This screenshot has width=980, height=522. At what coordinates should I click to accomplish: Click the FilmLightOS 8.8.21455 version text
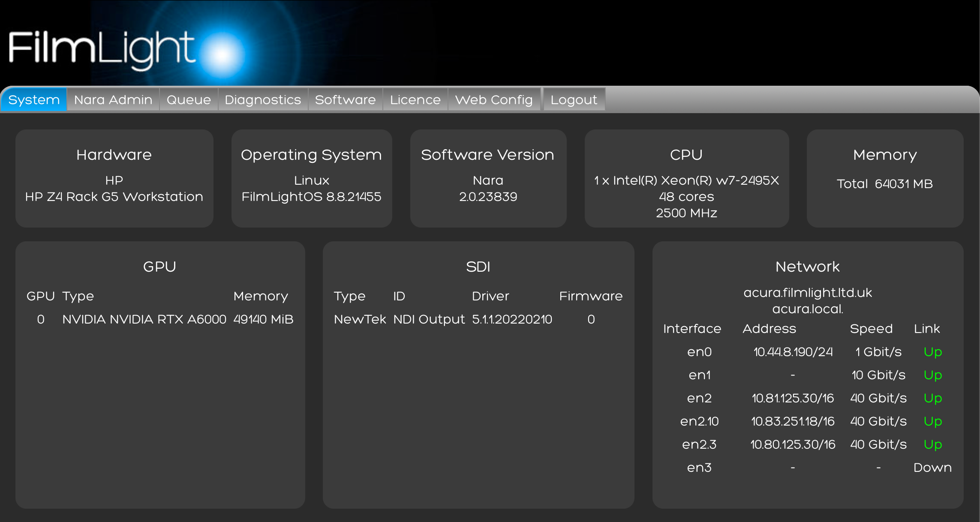[311, 197]
